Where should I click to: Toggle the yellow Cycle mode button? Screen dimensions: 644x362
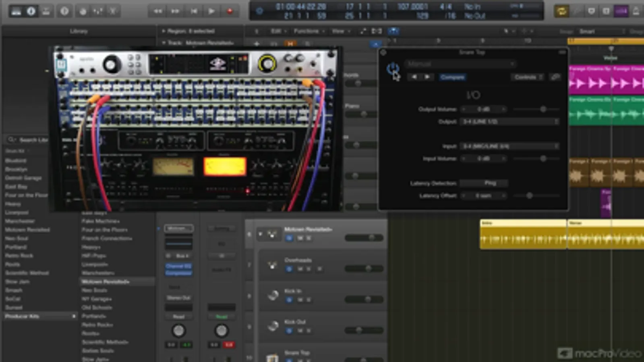coord(561,11)
